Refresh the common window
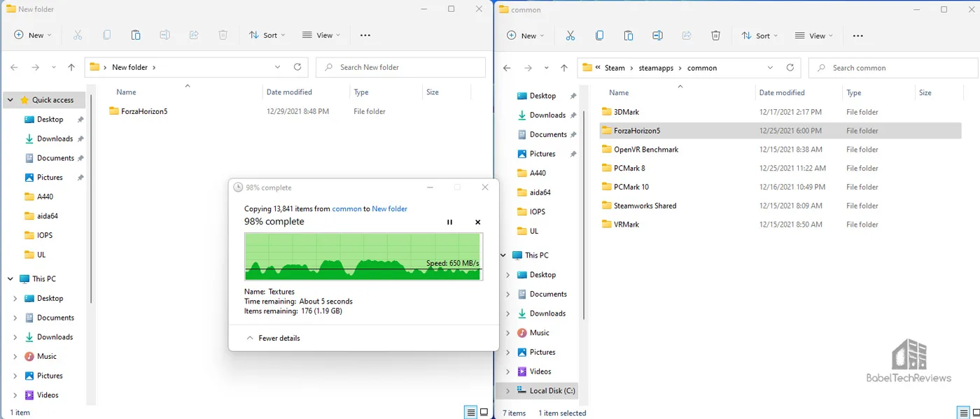 [790, 68]
